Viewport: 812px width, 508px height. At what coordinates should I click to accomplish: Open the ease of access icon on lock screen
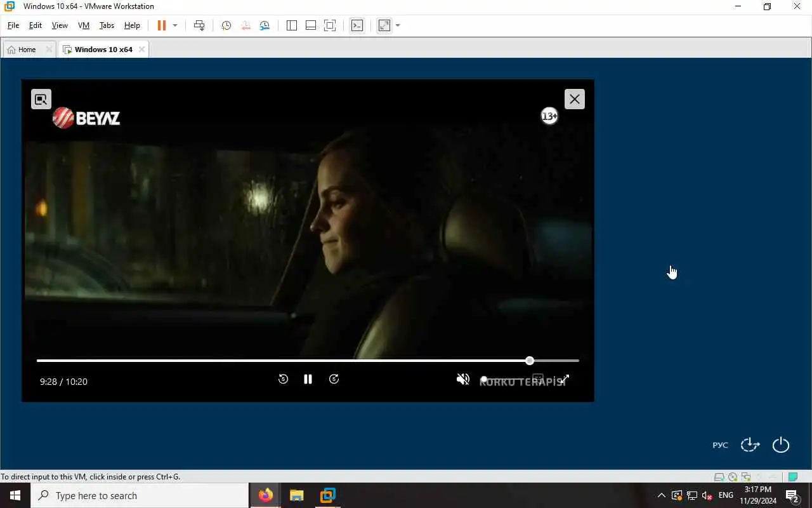coord(750,445)
